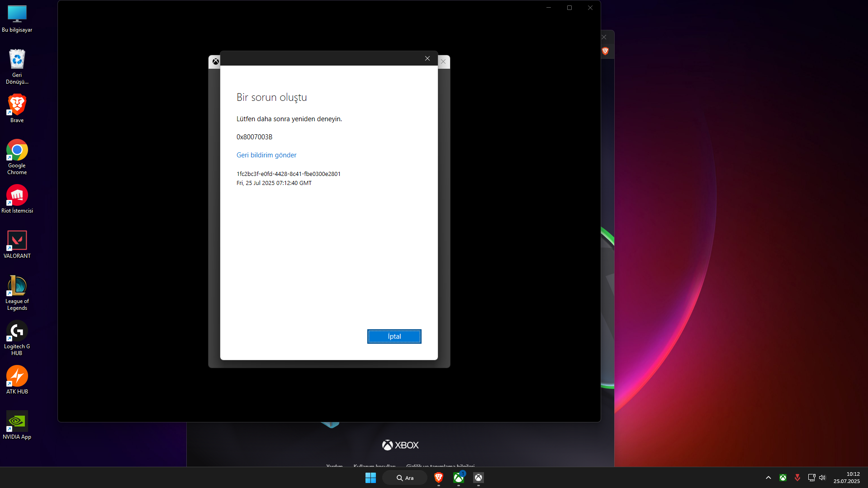Open the Windows Start menu
Screen dimensions: 868x488
(370, 478)
